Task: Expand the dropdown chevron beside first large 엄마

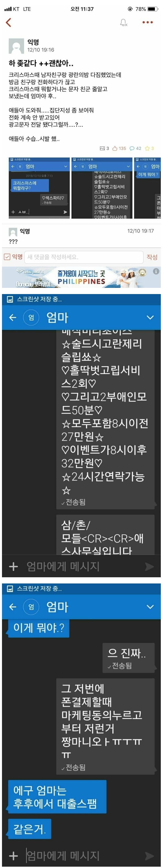Action: [x=150, y=318]
